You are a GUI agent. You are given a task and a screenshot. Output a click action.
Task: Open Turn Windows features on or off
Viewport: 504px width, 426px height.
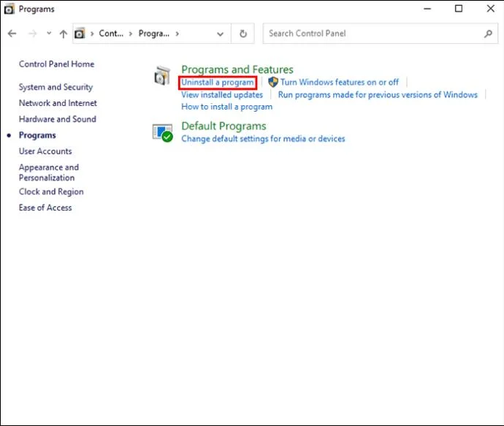(340, 83)
